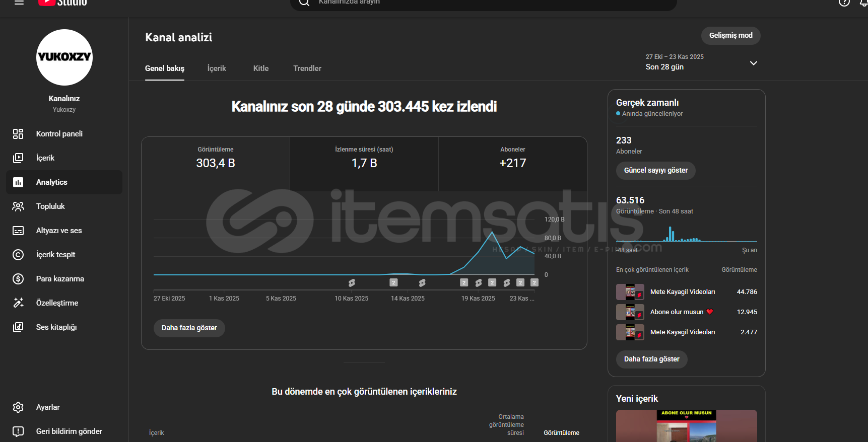Open Ayarlar in sidebar
Viewport: 868px width, 442px height.
tap(64, 407)
